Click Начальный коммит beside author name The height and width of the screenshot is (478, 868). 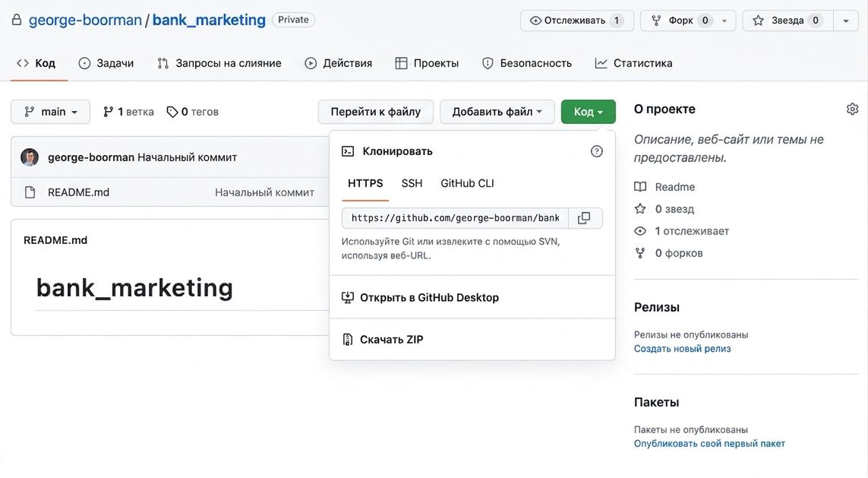187,157
